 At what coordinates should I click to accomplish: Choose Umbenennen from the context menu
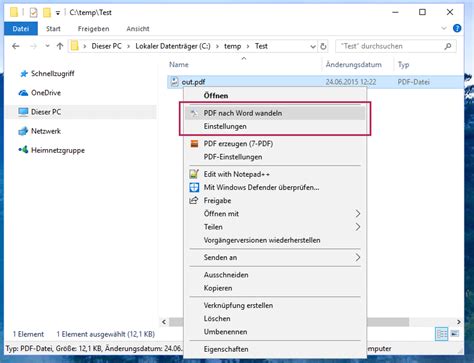click(x=275, y=332)
